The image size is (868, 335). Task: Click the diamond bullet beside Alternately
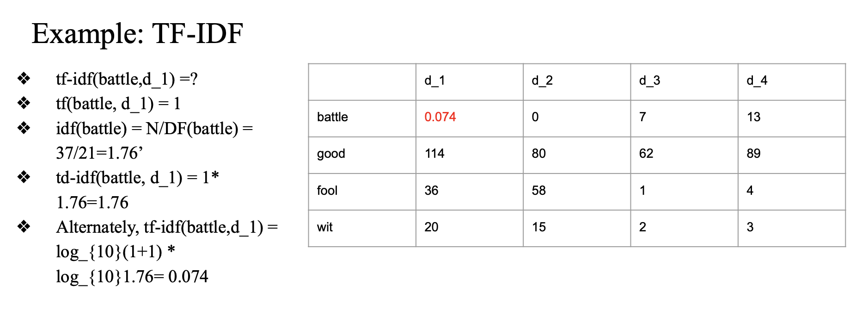[24, 226]
